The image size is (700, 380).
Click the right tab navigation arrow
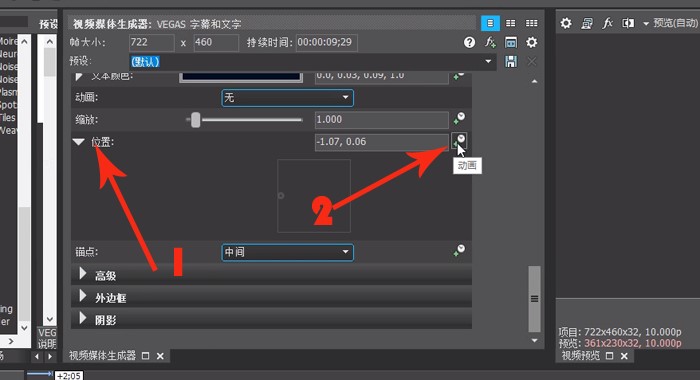click(x=50, y=356)
